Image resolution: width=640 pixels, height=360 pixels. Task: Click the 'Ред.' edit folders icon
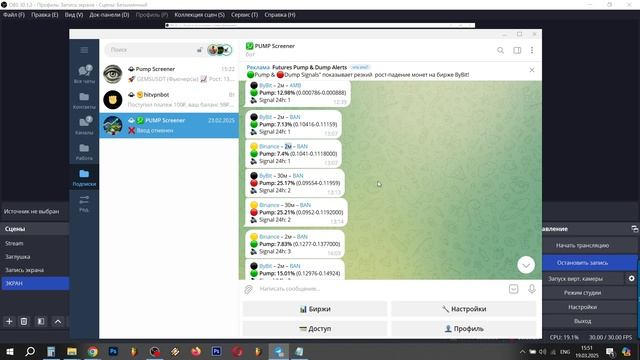point(84,203)
